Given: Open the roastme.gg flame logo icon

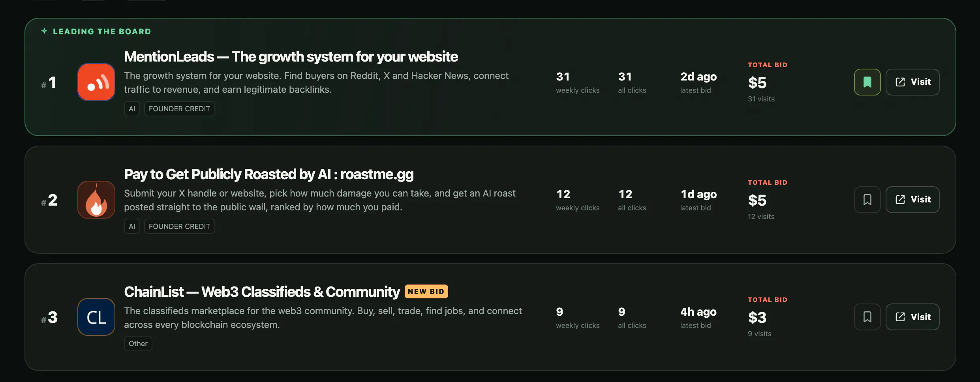Looking at the screenshot, I should click(96, 200).
